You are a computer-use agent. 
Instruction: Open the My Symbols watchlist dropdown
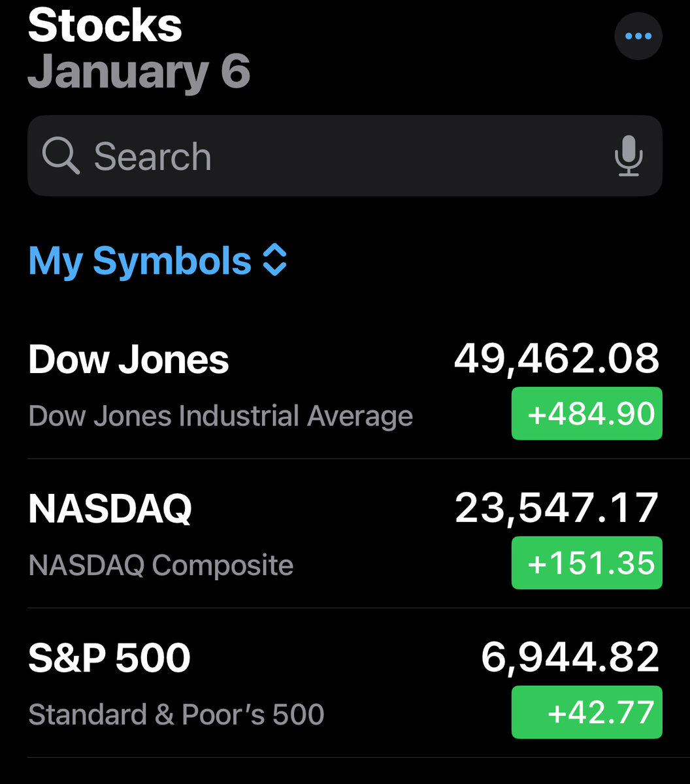[x=140, y=261]
